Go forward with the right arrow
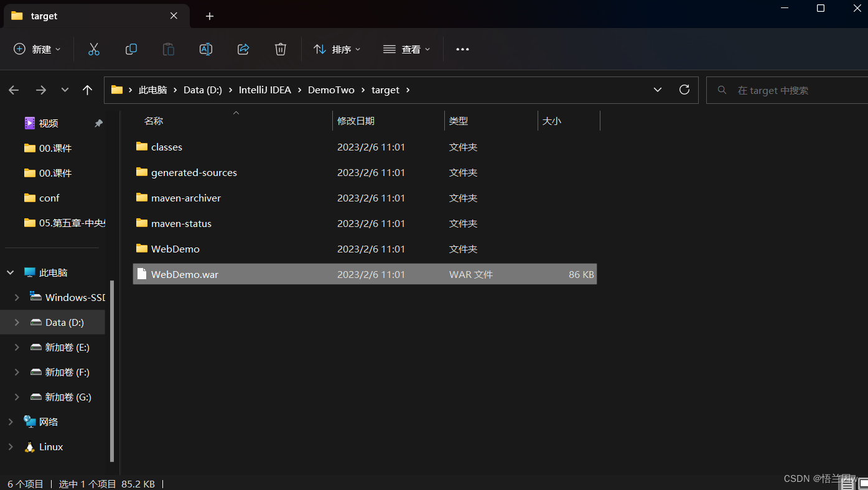Screen dimensions: 868x490 (41, 90)
